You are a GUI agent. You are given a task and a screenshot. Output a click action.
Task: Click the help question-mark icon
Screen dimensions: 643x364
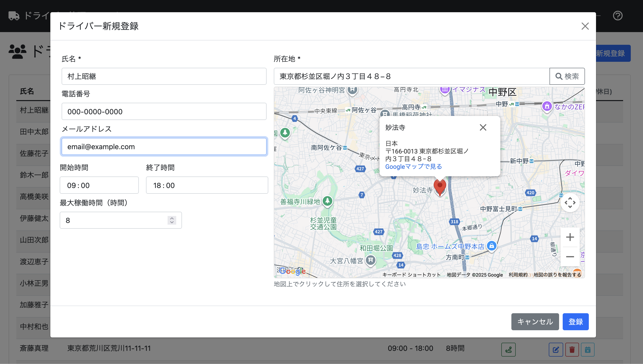pyautogui.click(x=618, y=16)
